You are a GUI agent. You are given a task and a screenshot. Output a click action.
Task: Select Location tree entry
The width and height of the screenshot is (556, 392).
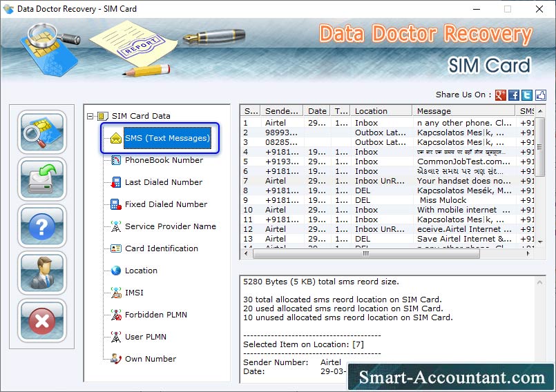pyautogui.click(x=141, y=271)
